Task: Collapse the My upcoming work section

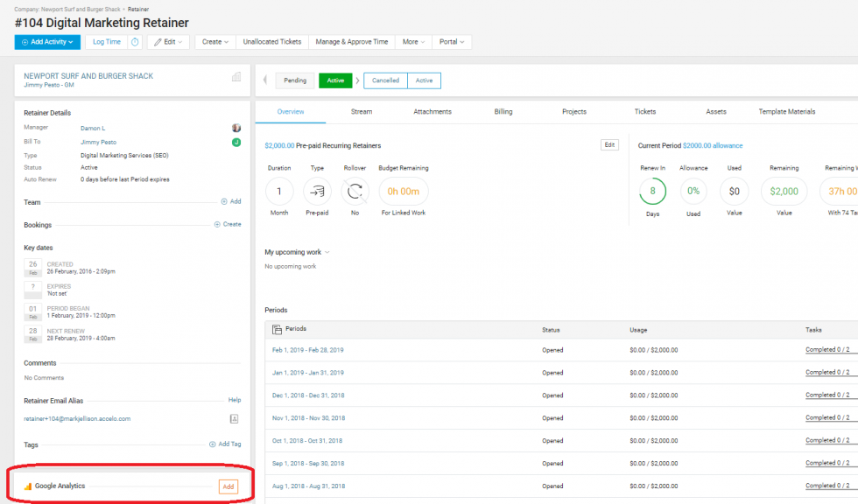Action: coord(327,252)
